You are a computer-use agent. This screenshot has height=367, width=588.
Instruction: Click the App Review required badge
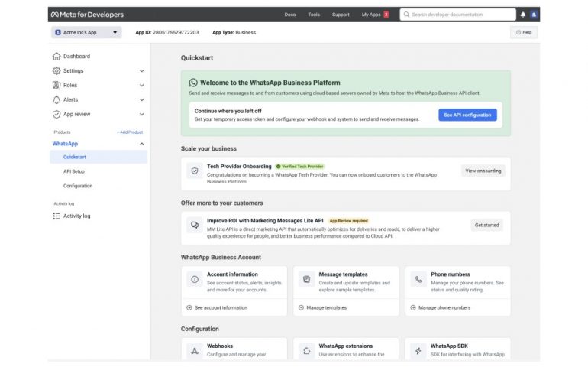tap(348, 221)
